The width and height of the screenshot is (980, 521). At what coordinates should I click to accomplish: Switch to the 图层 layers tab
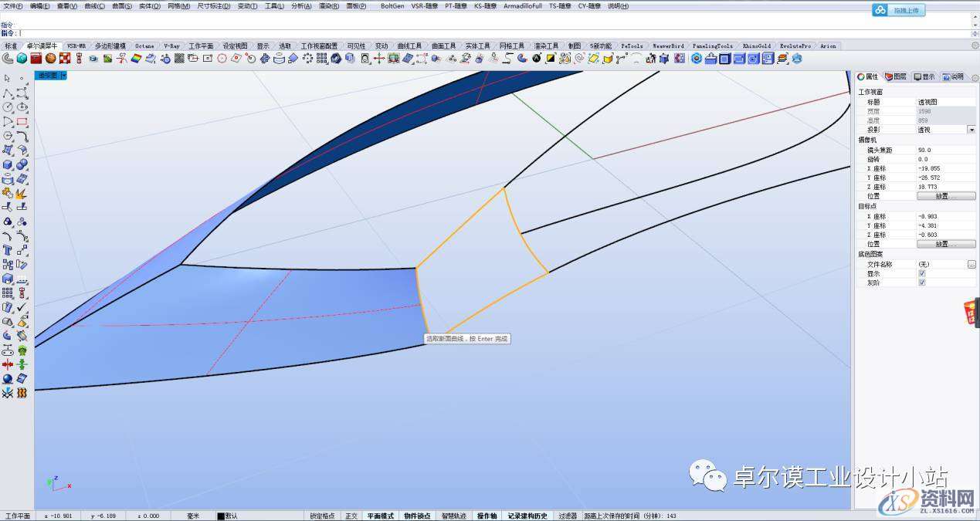(x=896, y=76)
